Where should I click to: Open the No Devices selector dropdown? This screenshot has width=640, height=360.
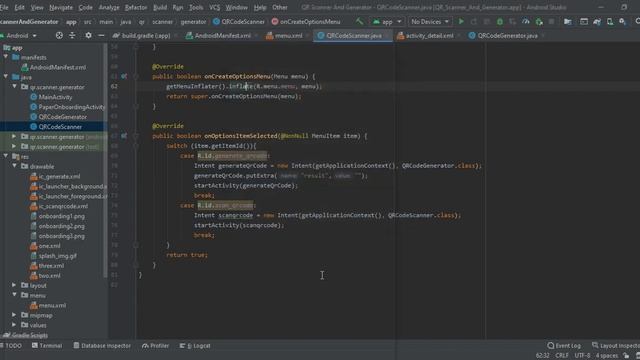(430, 21)
